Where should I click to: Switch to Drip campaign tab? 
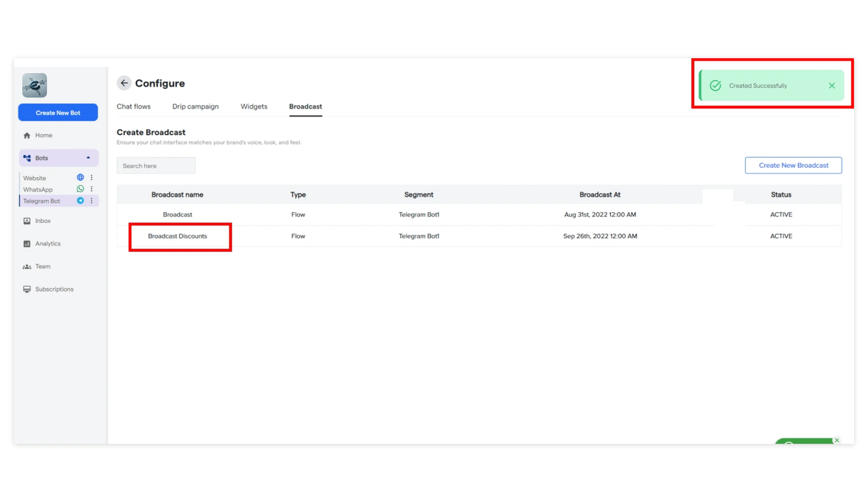point(195,106)
